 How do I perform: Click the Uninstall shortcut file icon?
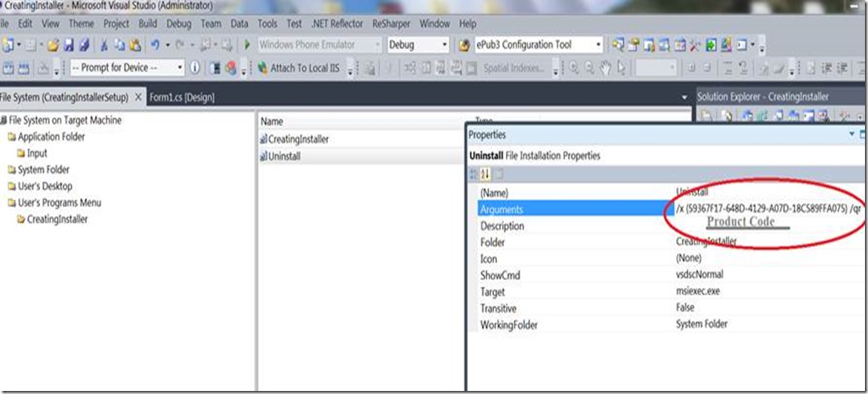[264, 156]
